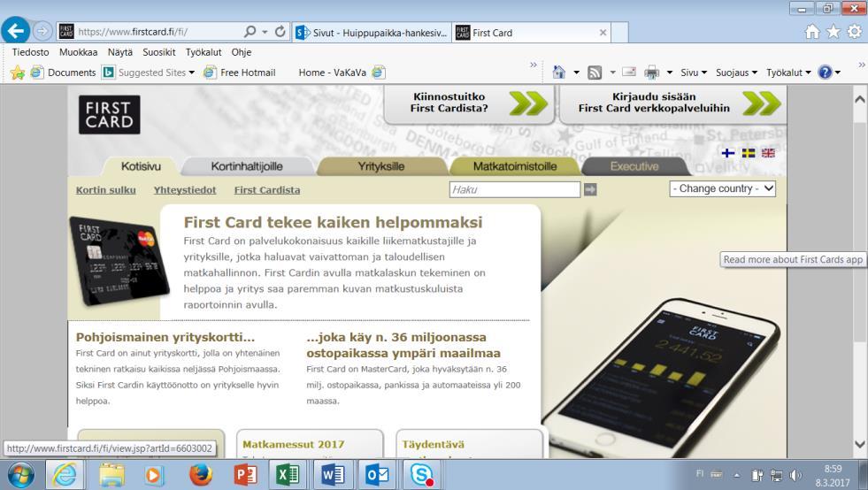Select the Kortinhaltijoille site tab
This screenshot has height=490, width=868.
pos(247,166)
